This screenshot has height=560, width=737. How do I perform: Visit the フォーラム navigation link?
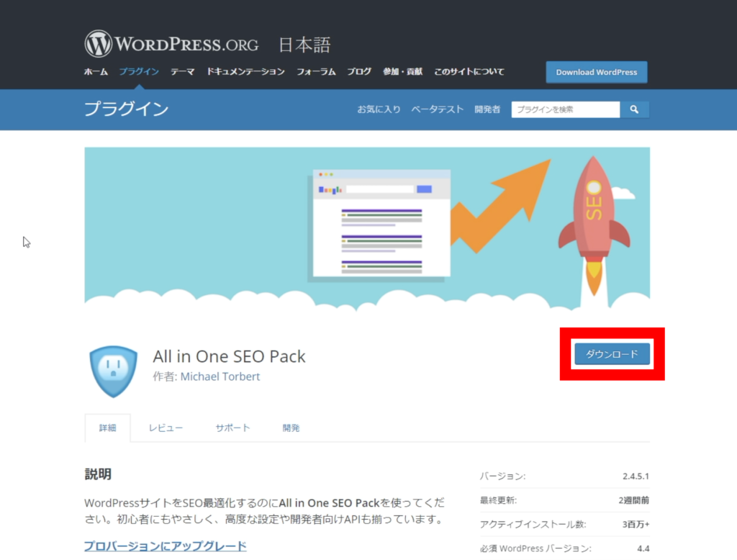click(x=316, y=71)
